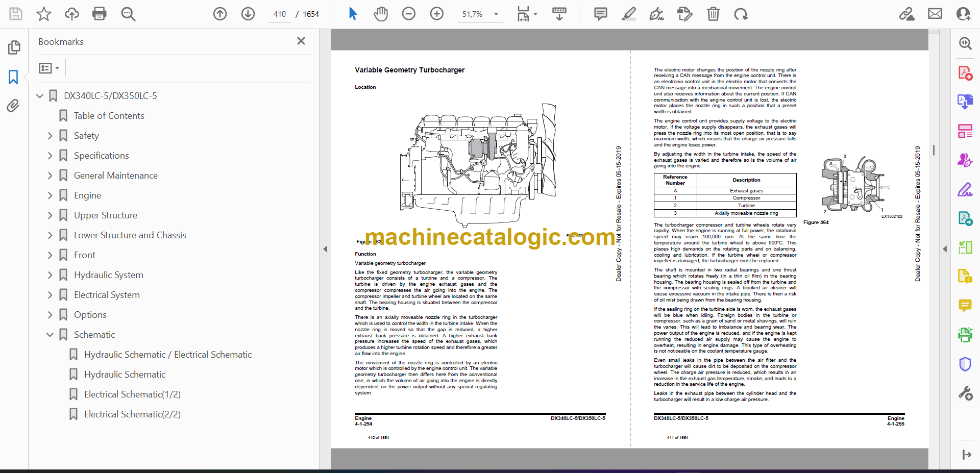Screen dimensions: 980x473
Task: Zoom out with minus button
Action: (x=409, y=14)
